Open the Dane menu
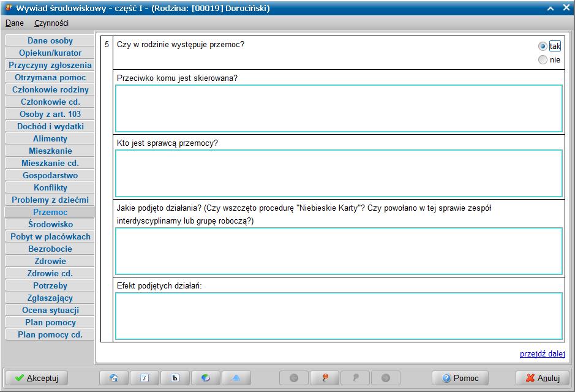 [x=15, y=23]
